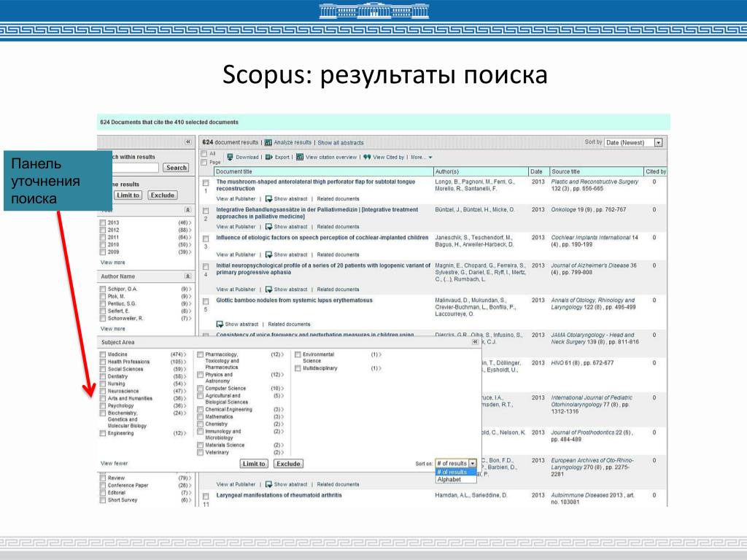Image resolution: width=747 pixels, height=560 pixels.
Task: Select result 1 checkbox
Action: click(206, 183)
